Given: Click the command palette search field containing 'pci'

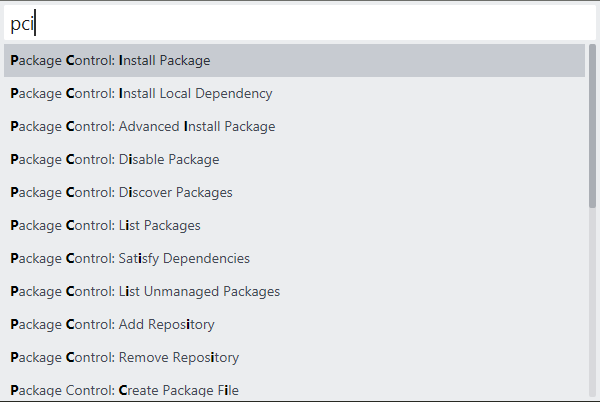Looking at the screenshot, I should tap(300, 23).
